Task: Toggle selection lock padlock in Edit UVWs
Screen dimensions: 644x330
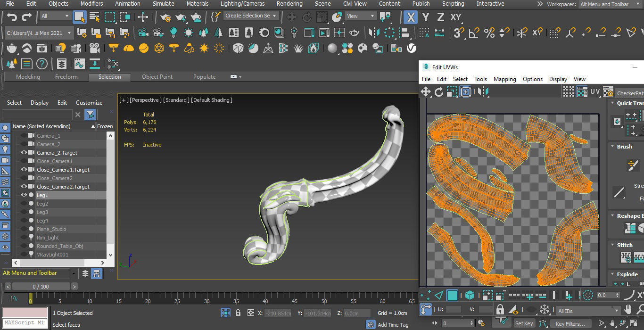Action: pos(500,310)
